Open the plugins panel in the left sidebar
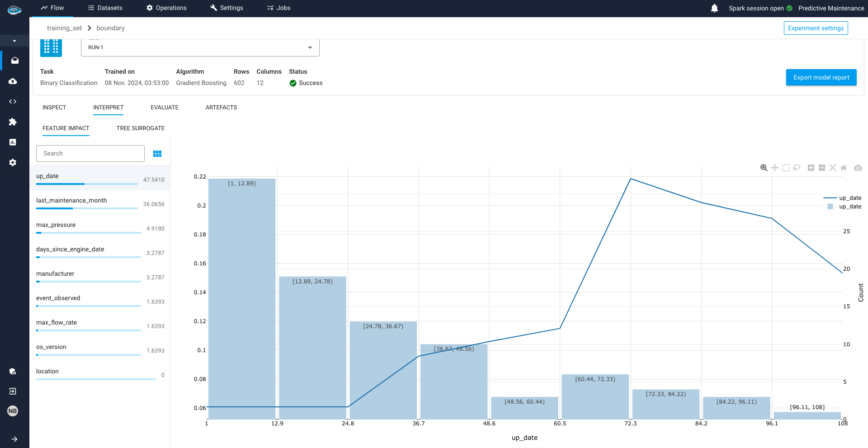Viewport: 868px width, 448px height. click(x=13, y=122)
